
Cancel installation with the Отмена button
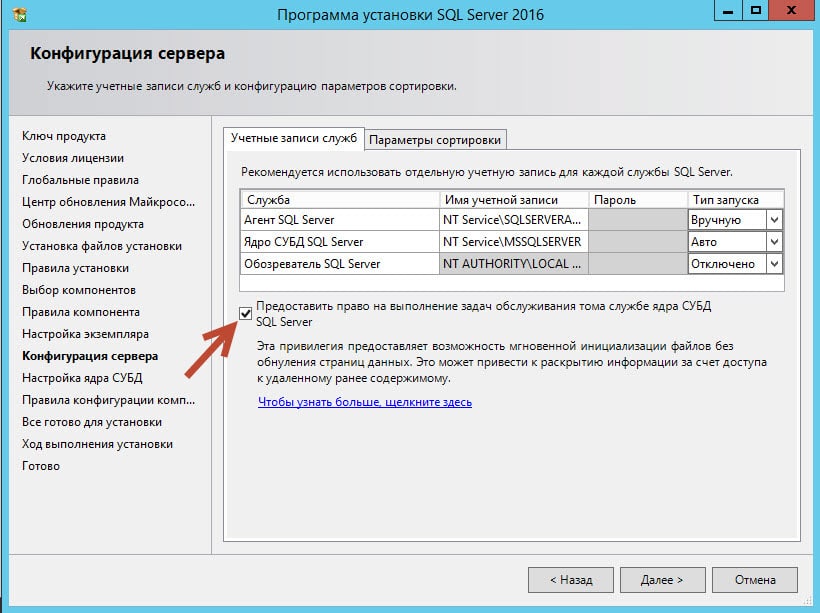click(x=754, y=580)
